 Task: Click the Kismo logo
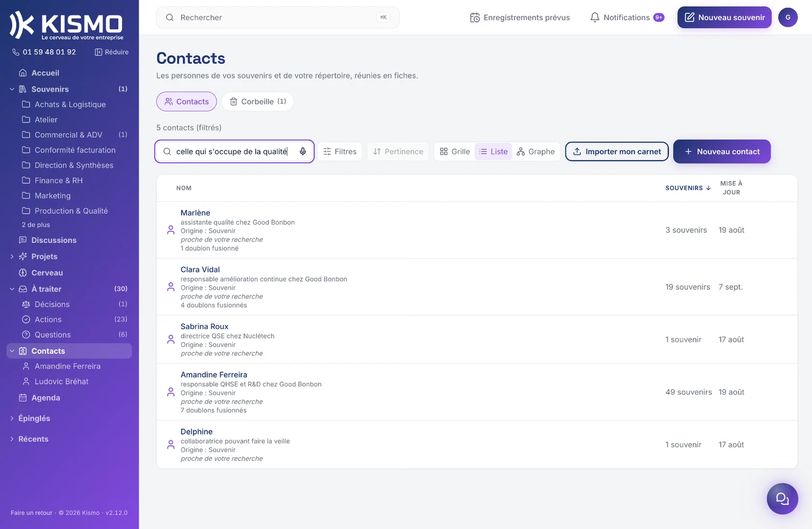(x=67, y=25)
